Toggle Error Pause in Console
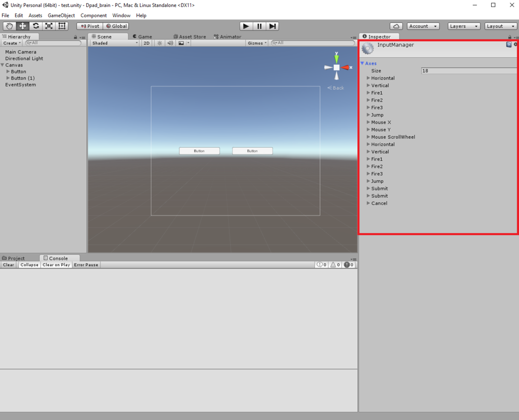The width and height of the screenshot is (519, 420). (86, 265)
